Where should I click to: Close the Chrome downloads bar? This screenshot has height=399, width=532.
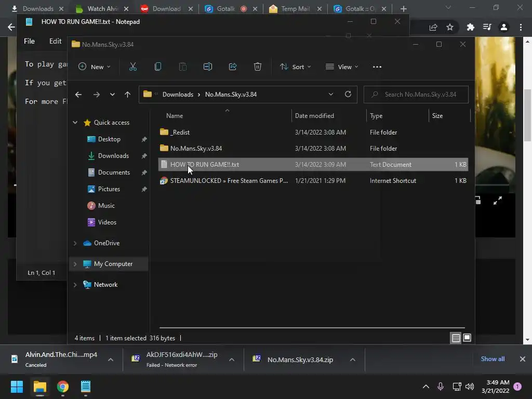tap(523, 359)
